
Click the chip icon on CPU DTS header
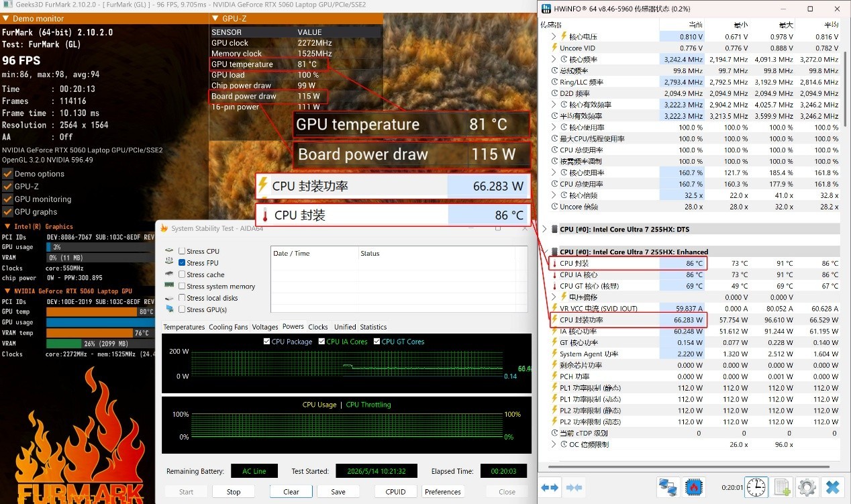[x=554, y=229]
